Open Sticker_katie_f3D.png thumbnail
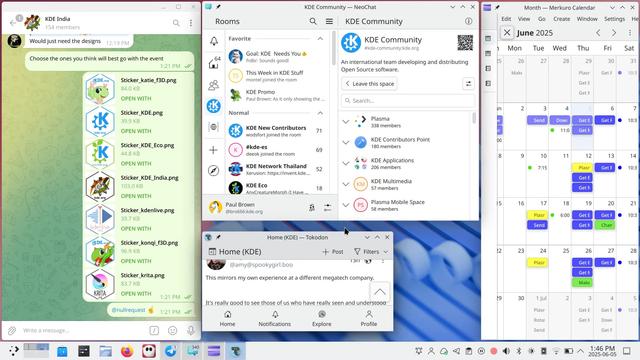This screenshot has width=640, height=360. click(x=100, y=89)
